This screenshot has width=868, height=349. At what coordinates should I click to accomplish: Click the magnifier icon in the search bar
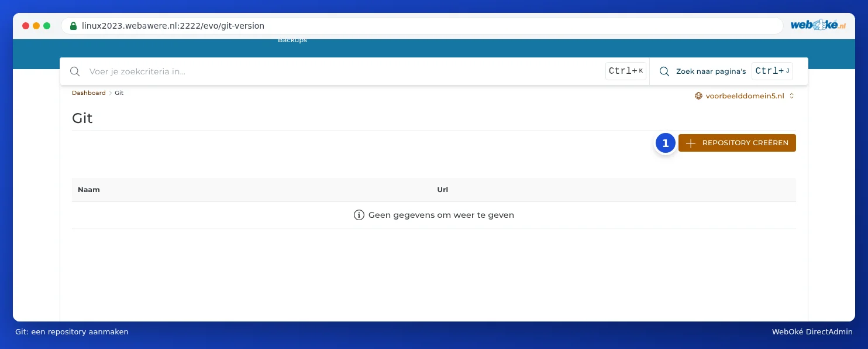point(75,71)
